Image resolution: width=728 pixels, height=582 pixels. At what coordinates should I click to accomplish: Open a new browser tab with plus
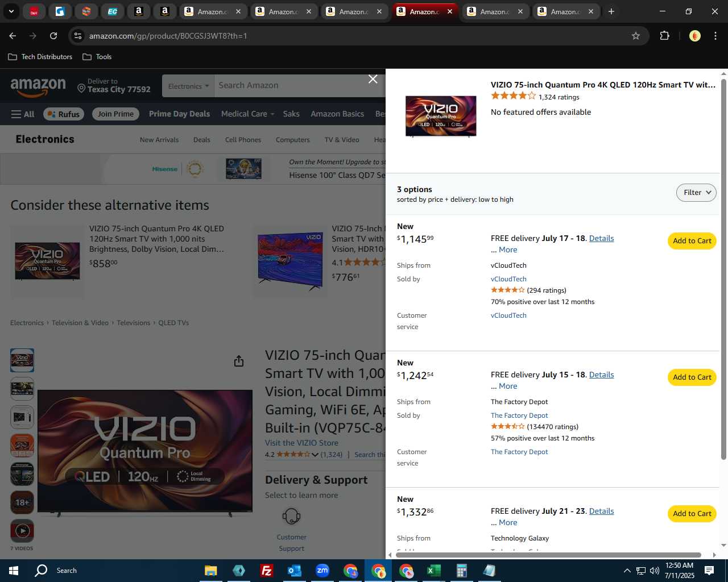tap(611, 11)
